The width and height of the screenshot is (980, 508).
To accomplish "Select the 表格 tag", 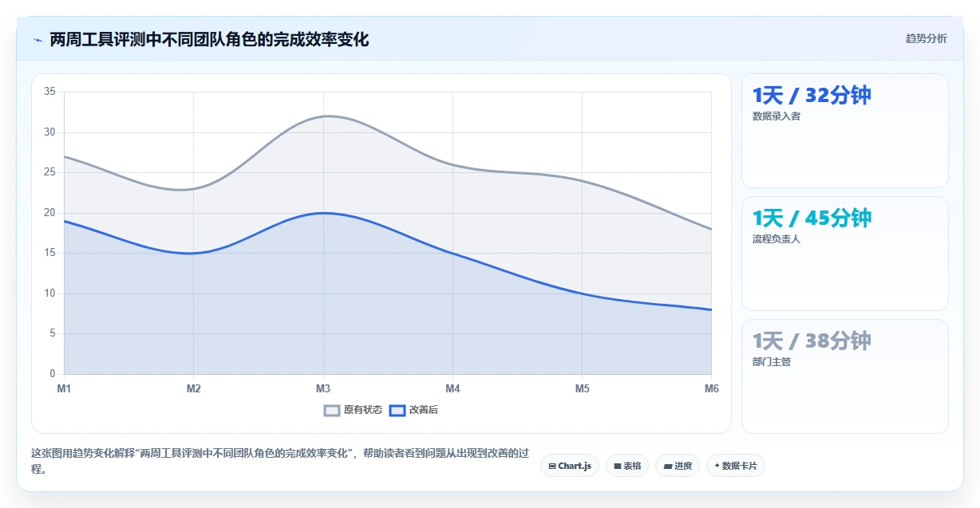I will click(x=627, y=466).
